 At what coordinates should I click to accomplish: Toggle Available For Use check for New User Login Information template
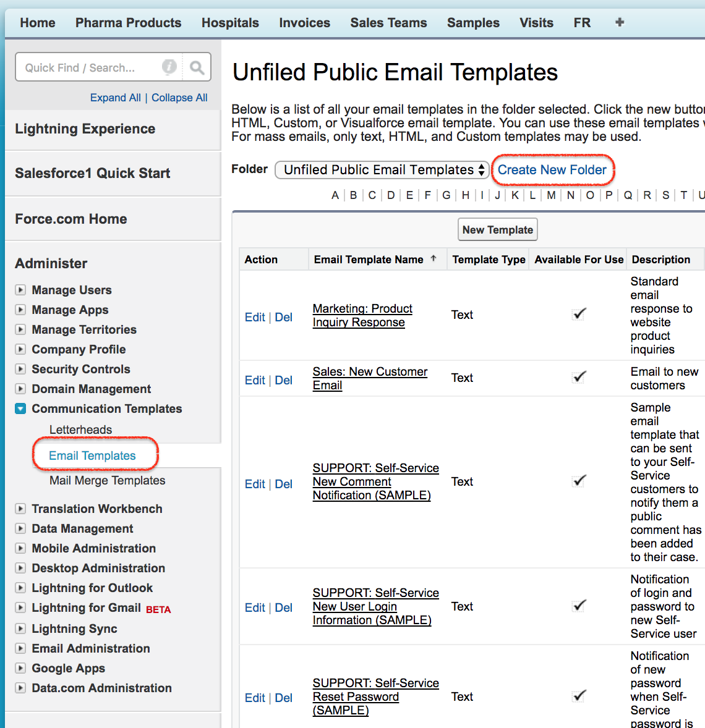coord(579,606)
